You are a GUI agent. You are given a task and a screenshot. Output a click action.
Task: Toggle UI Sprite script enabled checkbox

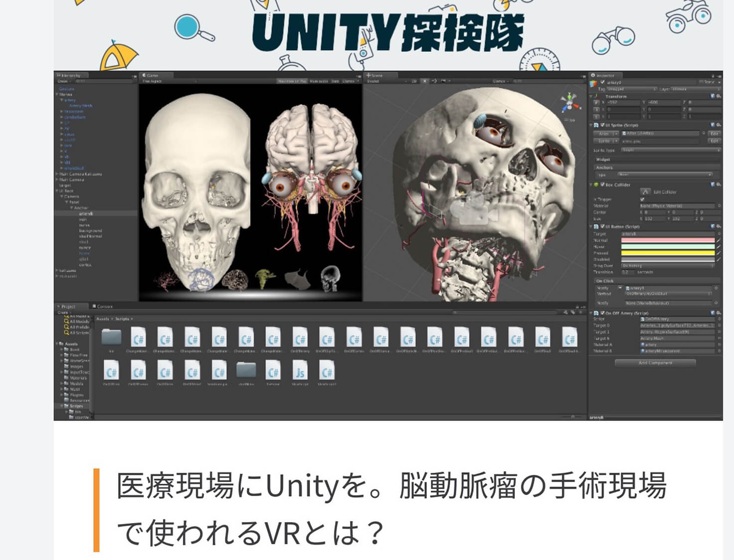coord(602,125)
